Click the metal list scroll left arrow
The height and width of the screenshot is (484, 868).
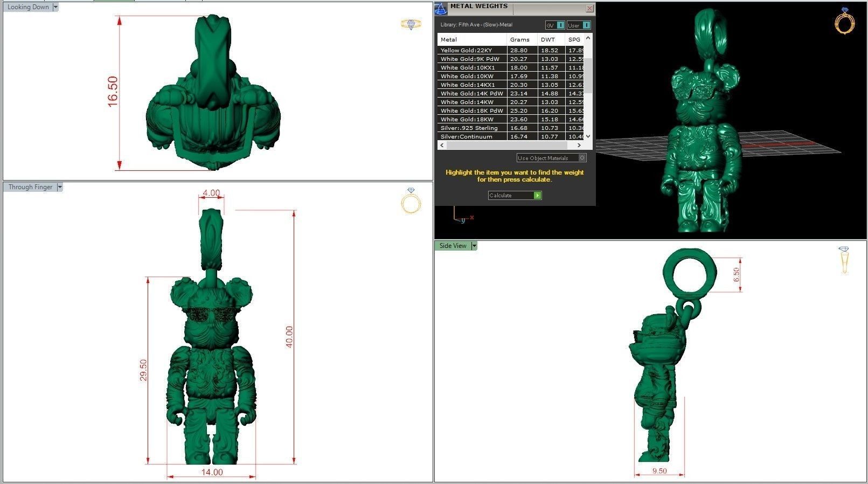pyautogui.click(x=442, y=145)
